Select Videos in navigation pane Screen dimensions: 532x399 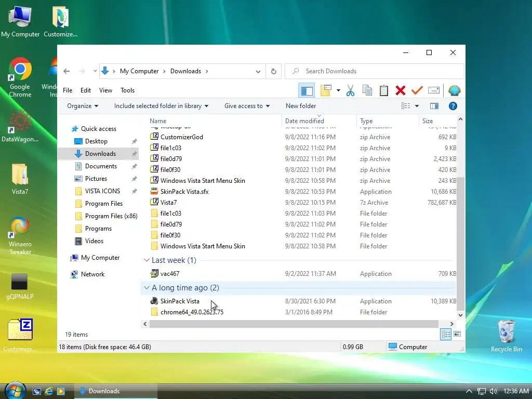(x=94, y=241)
